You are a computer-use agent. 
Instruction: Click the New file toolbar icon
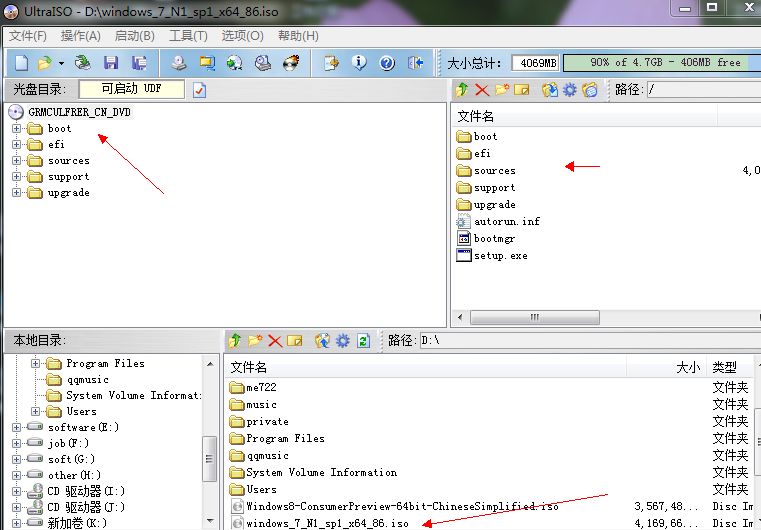(x=21, y=63)
